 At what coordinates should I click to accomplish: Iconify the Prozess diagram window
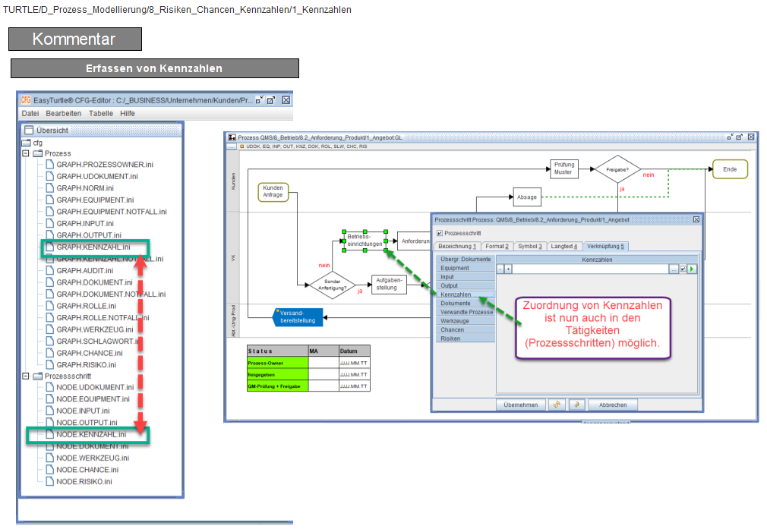point(731,137)
